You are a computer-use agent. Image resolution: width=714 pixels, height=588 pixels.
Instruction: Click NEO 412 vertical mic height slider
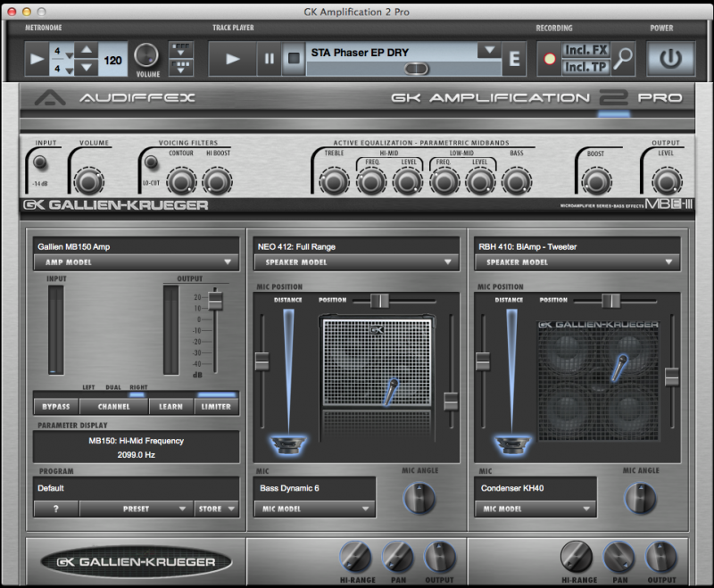pos(451,402)
